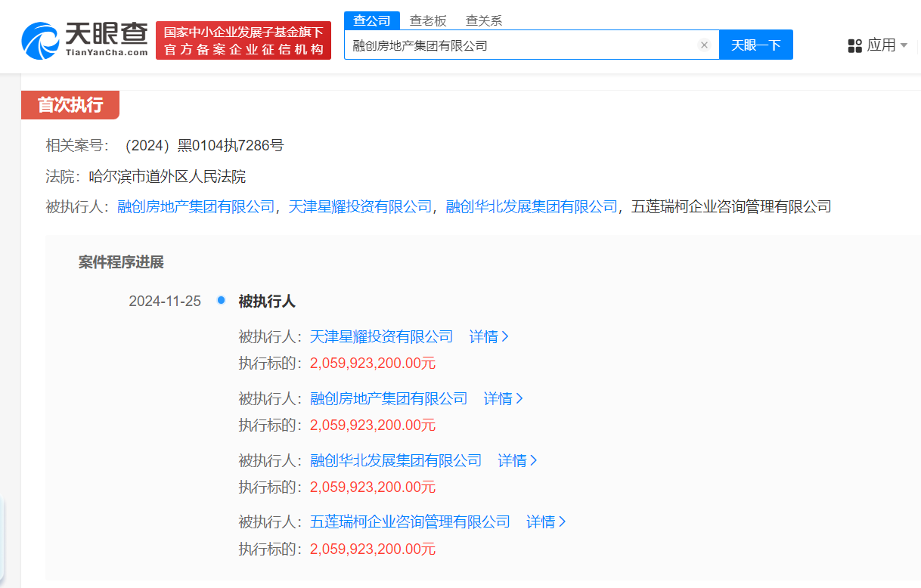This screenshot has height=588, width=921.
Task: Click case number (2024) 黑0104执7286号
Action: (x=205, y=145)
